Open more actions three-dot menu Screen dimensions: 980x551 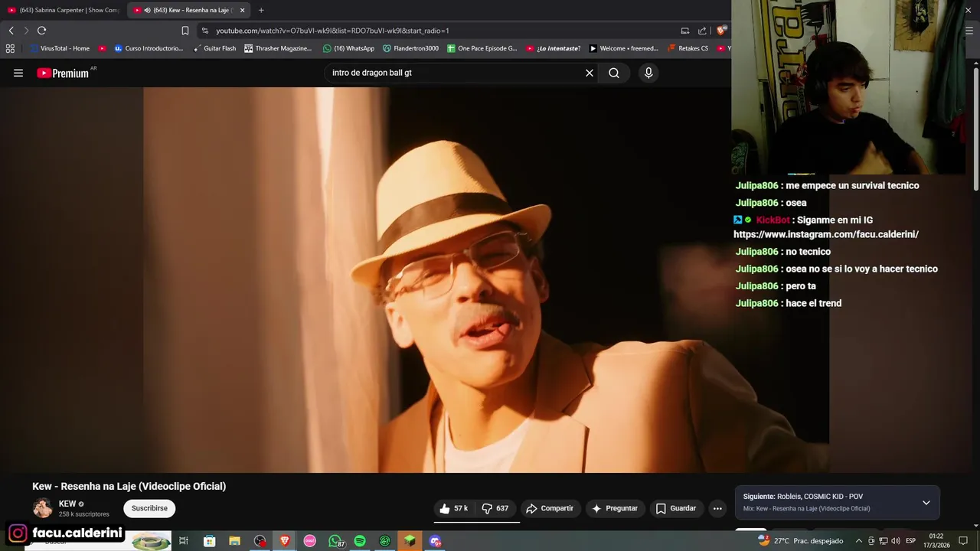[717, 508]
